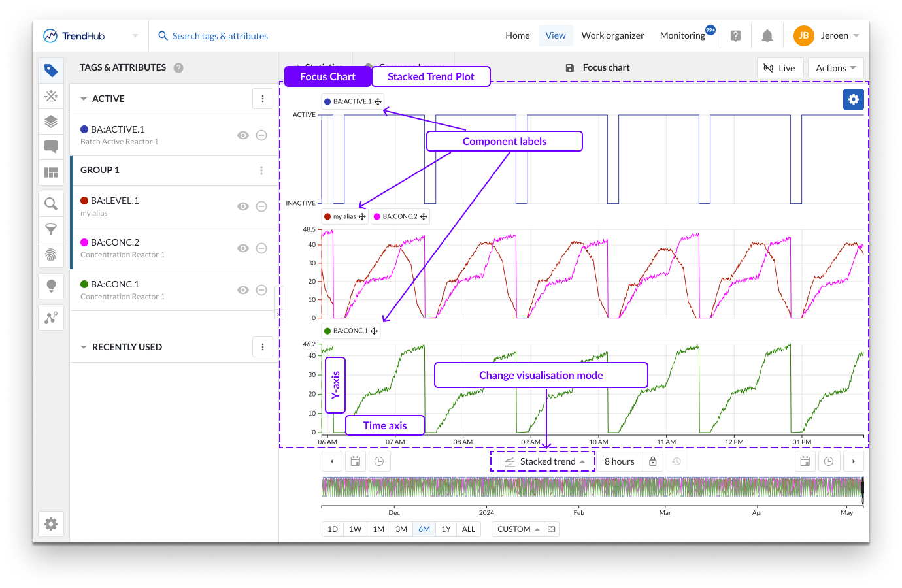Open the help question mark icon in header
Screen dimensions: 902x588
[735, 36]
